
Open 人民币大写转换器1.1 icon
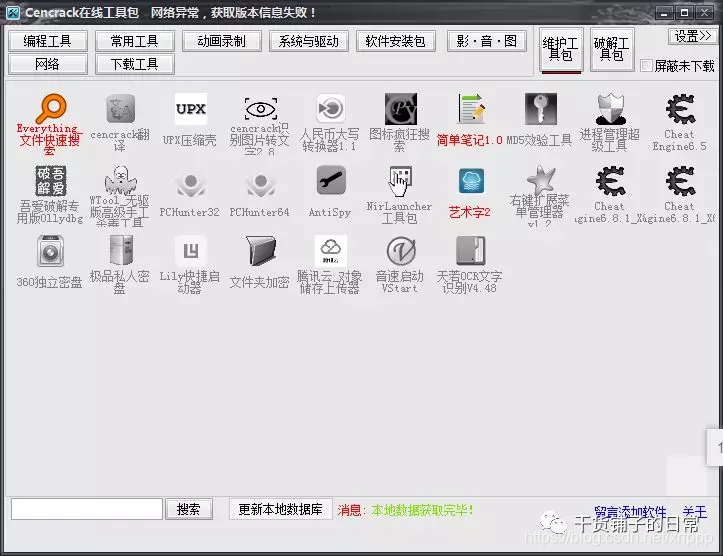[331, 109]
